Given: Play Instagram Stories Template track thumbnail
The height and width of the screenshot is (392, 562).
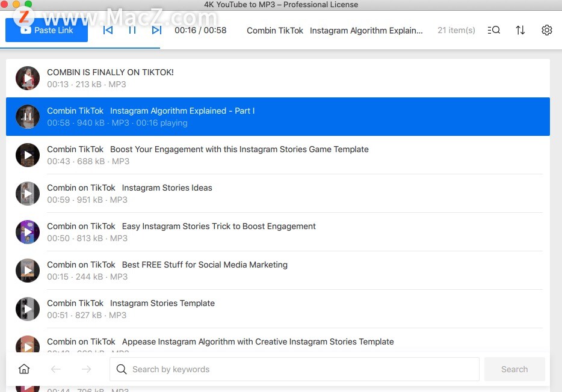Looking at the screenshot, I should click(x=28, y=309).
